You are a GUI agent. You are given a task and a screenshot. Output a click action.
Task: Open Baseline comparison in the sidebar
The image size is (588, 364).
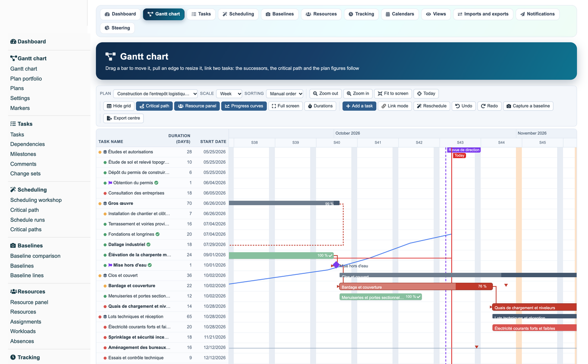point(35,256)
